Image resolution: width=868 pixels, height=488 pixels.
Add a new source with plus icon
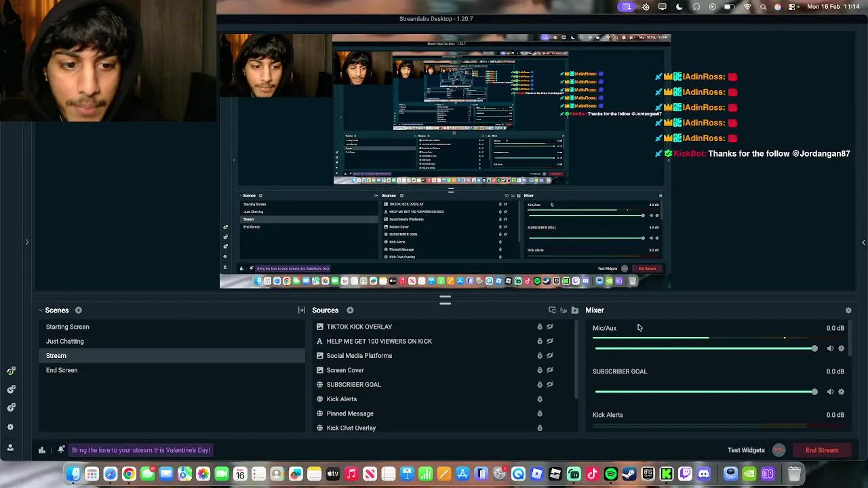pos(350,310)
